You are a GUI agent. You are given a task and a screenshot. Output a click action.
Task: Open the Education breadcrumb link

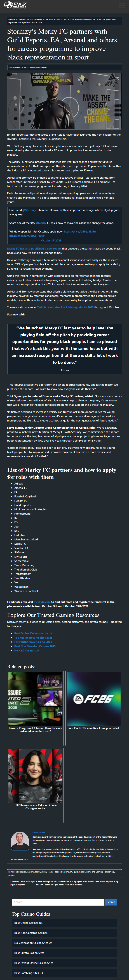pos(20,19)
